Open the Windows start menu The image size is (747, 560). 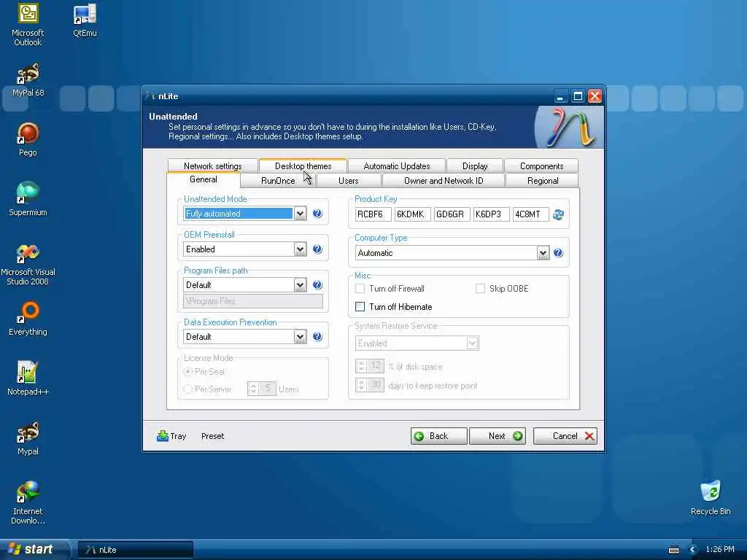tap(34, 549)
